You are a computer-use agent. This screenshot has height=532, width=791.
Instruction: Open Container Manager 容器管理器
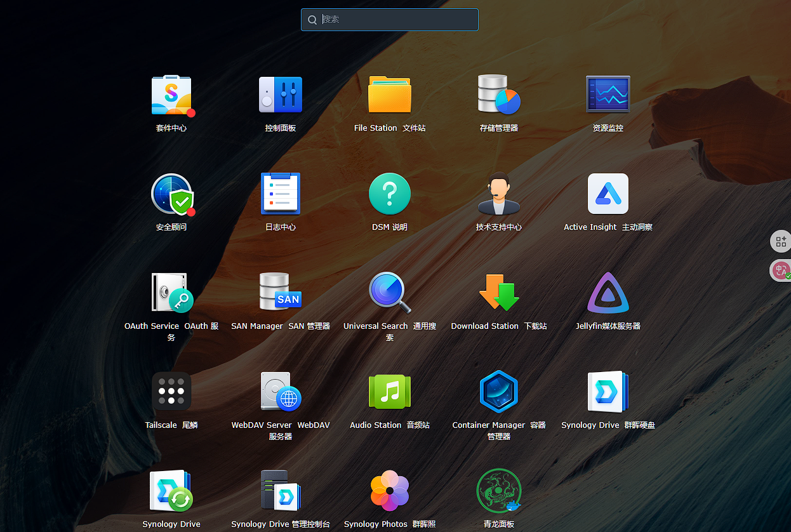click(499, 392)
